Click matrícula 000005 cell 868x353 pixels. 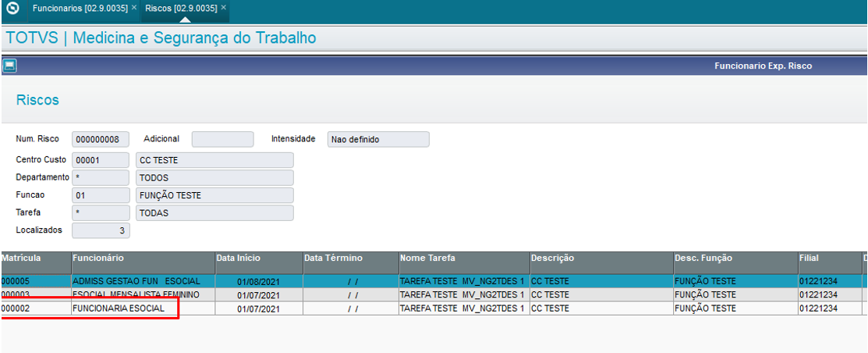pyautogui.click(x=35, y=281)
